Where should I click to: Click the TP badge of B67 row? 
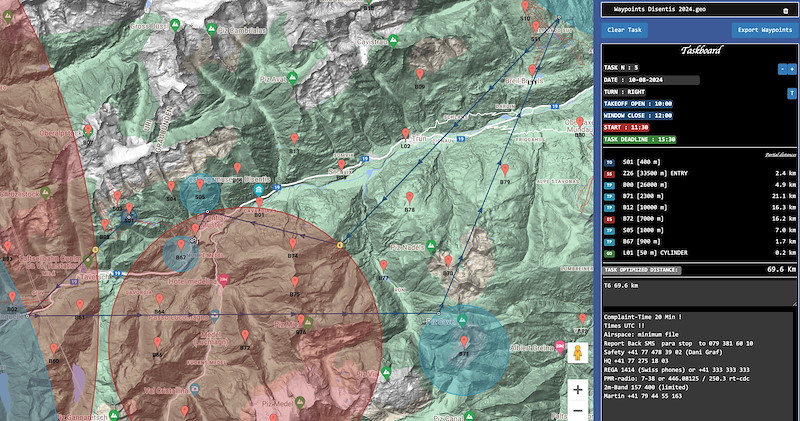[x=609, y=242]
